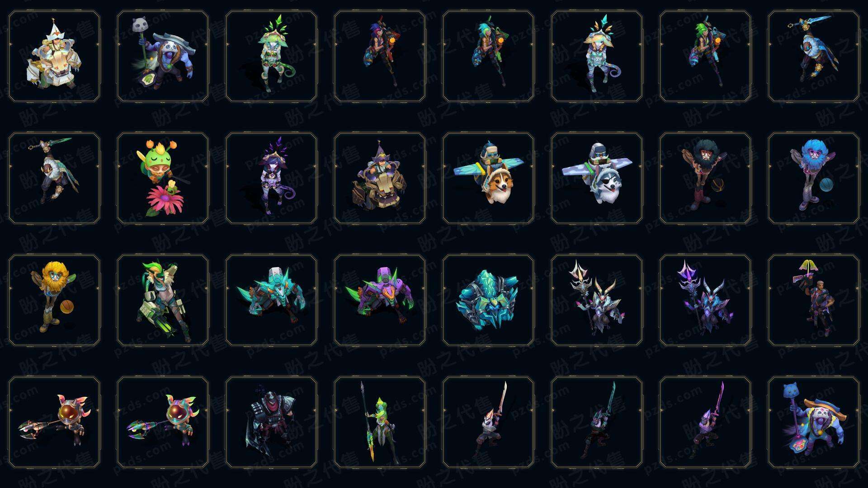The width and height of the screenshot is (868, 488).
Task: Select the husky pilot with eyepatch tile
Action: pos(597,178)
